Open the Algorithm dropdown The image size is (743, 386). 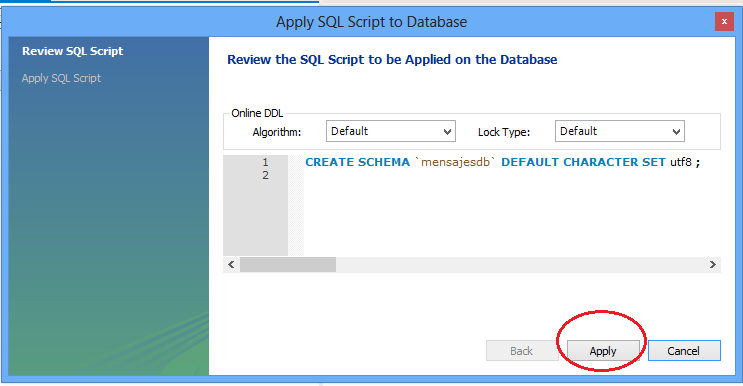(x=390, y=131)
